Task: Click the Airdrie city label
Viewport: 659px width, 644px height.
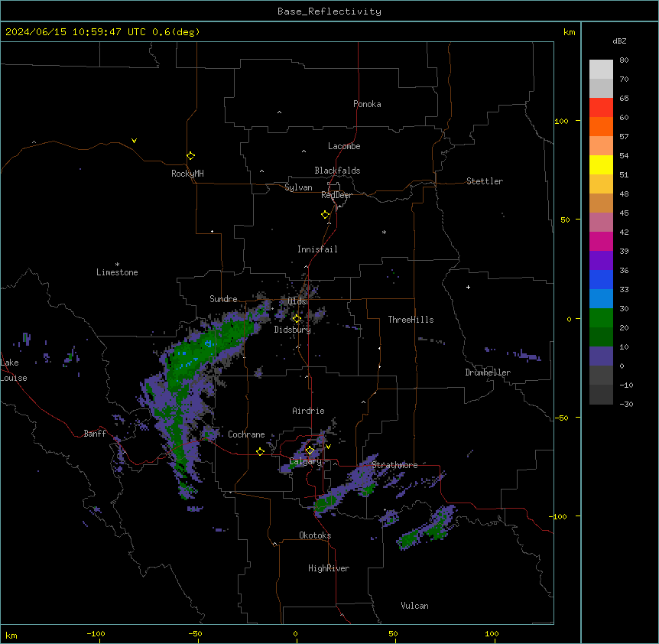Action: pyautogui.click(x=308, y=411)
